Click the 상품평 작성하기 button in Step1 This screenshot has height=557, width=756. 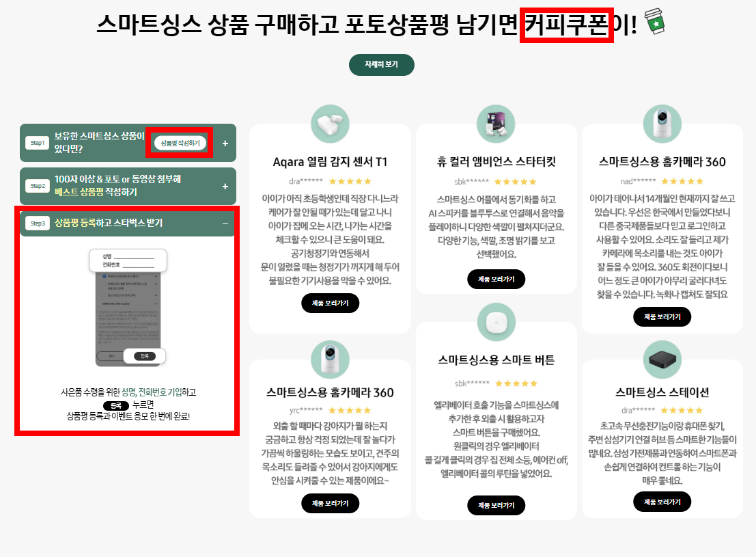tap(180, 143)
